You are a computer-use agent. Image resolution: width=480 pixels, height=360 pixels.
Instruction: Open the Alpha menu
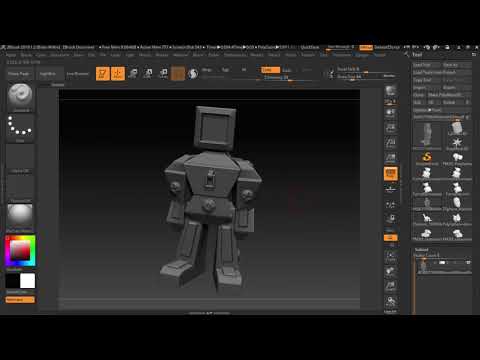(11, 55)
